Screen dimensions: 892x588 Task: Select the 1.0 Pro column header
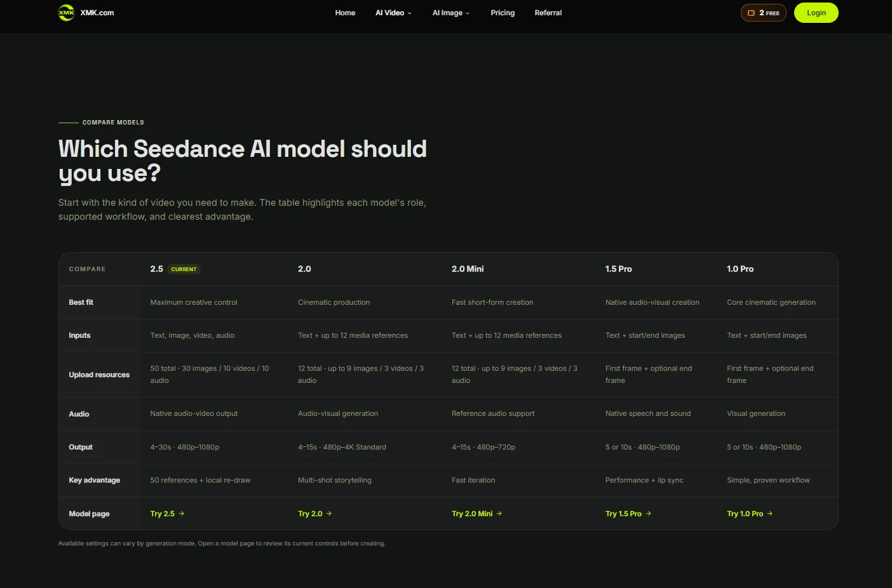coord(740,269)
